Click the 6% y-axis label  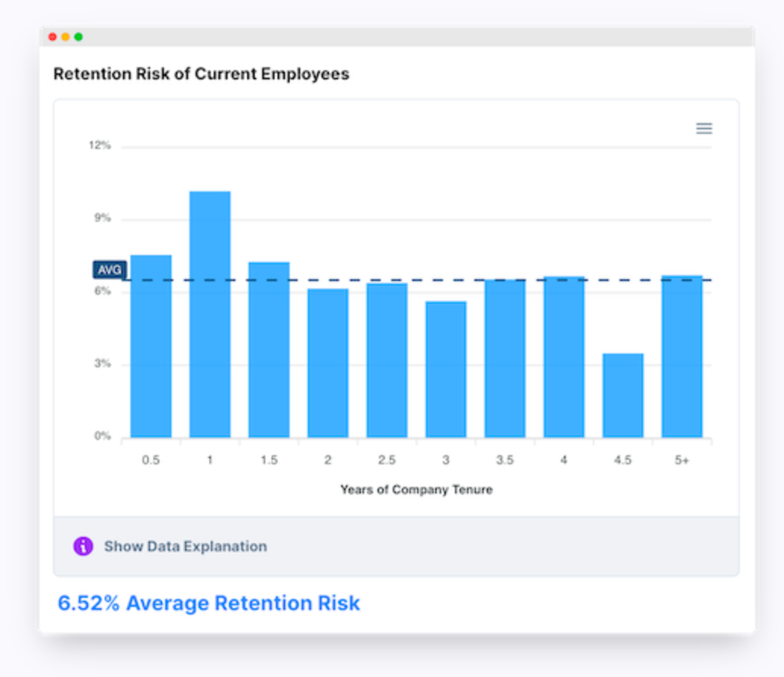pyautogui.click(x=103, y=291)
